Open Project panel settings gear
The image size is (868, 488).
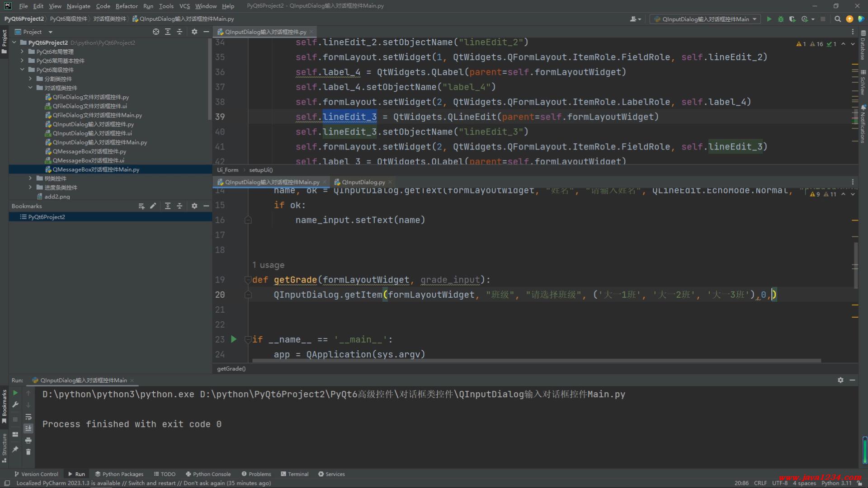coord(194,32)
